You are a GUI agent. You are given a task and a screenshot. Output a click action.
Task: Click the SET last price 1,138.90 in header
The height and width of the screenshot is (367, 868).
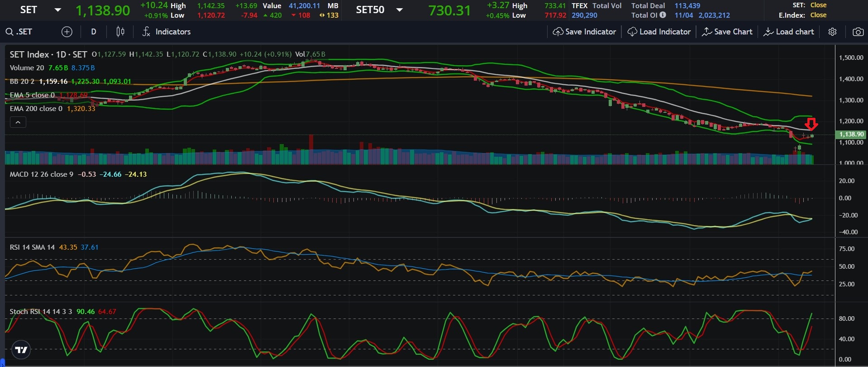tap(103, 10)
